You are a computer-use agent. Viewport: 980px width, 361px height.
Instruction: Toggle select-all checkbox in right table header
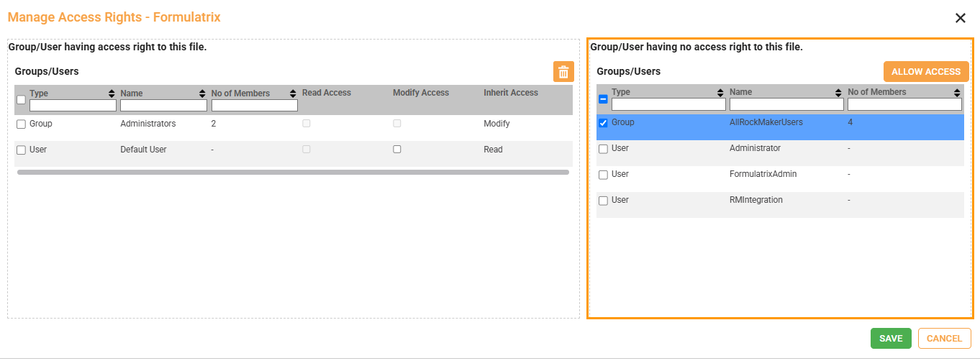[x=604, y=99]
